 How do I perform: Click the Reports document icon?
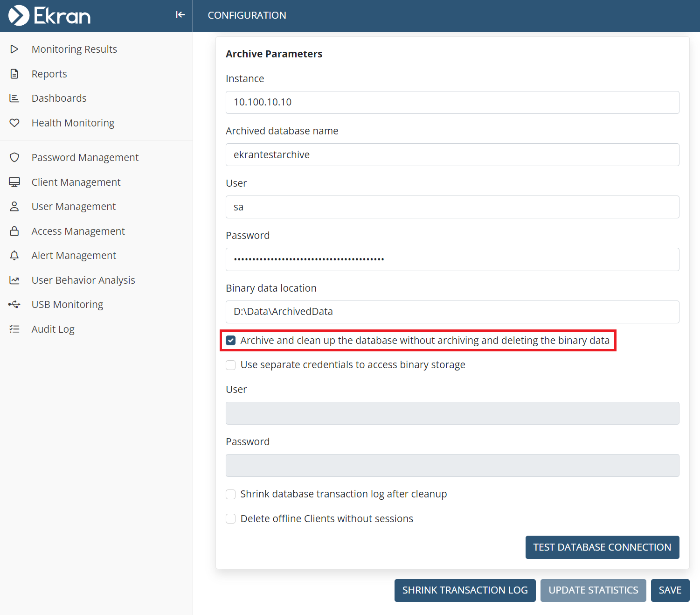(x=14, y=74)
